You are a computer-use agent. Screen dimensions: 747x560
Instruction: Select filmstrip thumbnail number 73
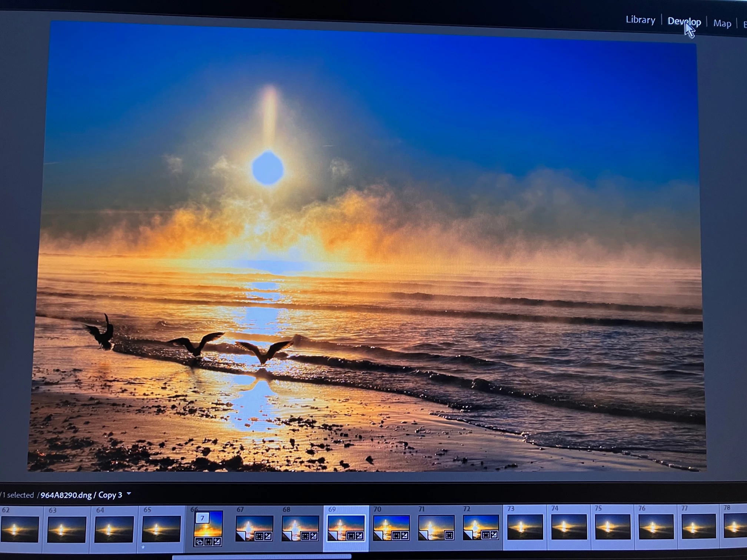tap(525, 526)
